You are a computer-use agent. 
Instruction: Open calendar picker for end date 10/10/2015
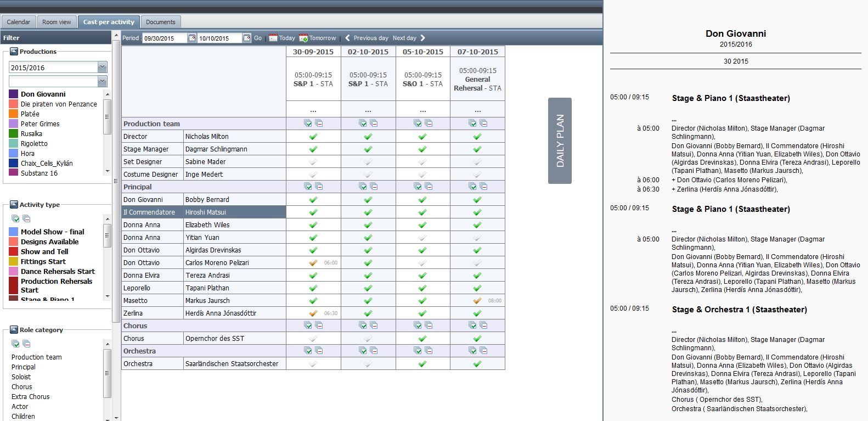coord(247,38)
